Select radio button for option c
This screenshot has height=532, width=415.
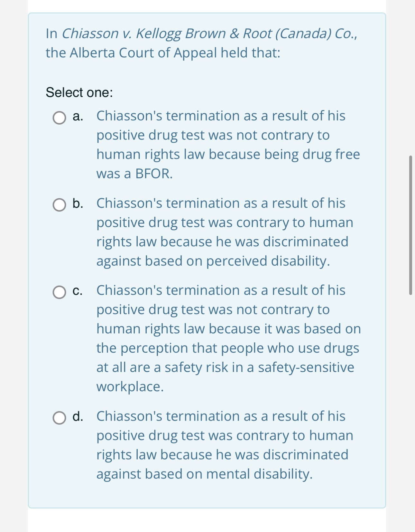tap(60, 292)
